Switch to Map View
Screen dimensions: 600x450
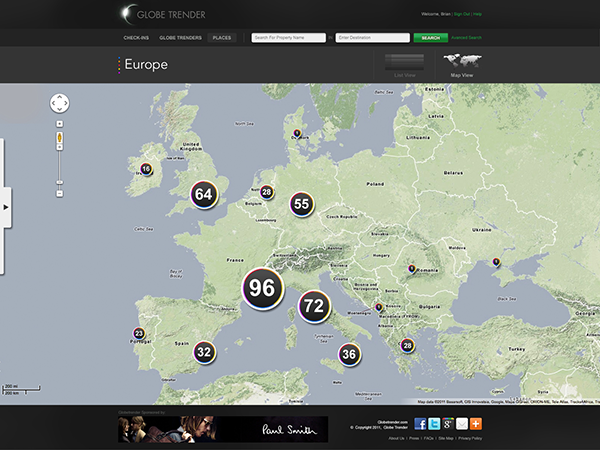coord(461,66)
